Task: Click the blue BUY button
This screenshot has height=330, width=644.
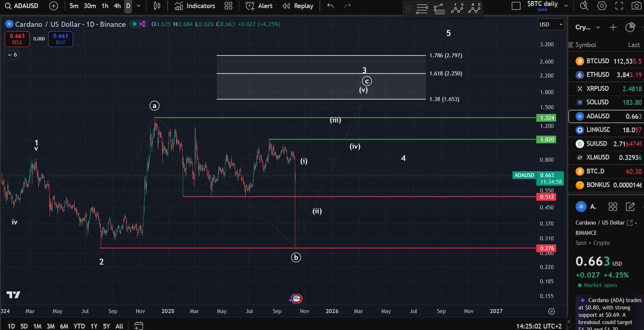Action: coord(60,39)
